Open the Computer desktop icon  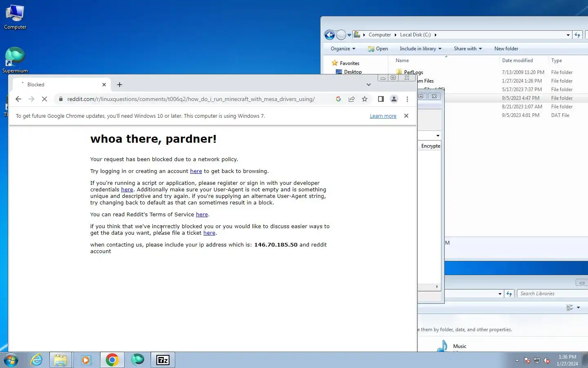pos(15,17)
